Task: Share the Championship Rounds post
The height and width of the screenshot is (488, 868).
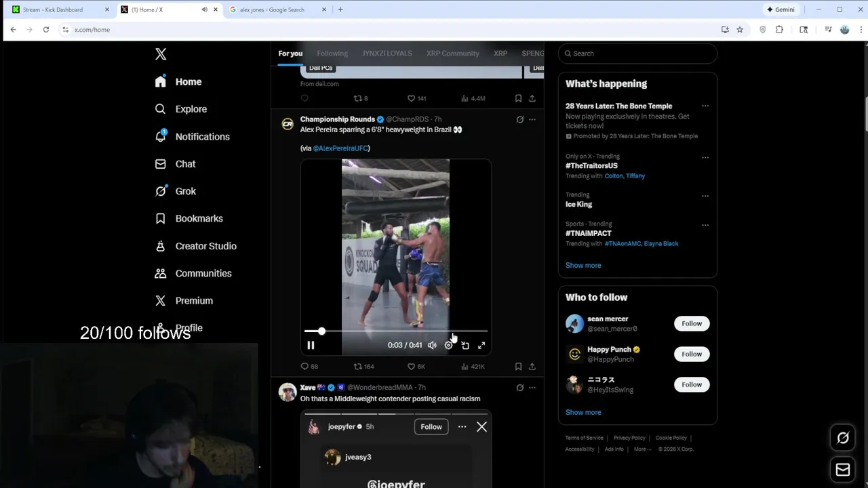Action: coord(532,367)
